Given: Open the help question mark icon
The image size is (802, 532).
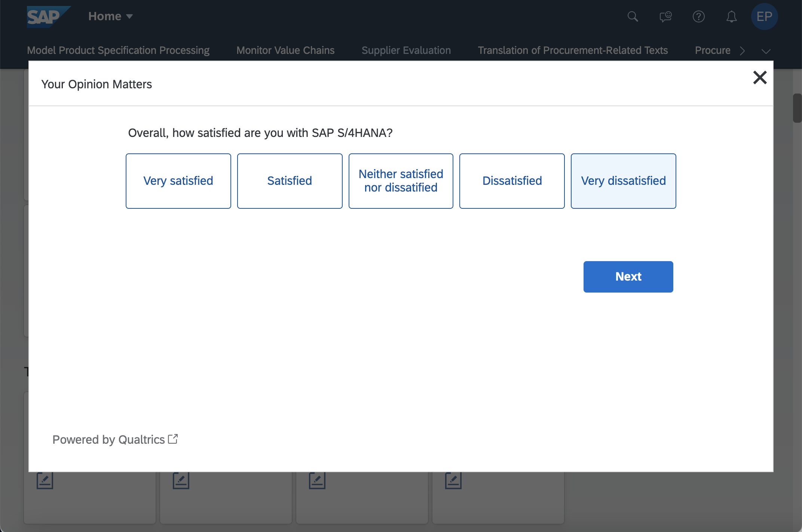Looking at the screenshot, I should (698, 16).
